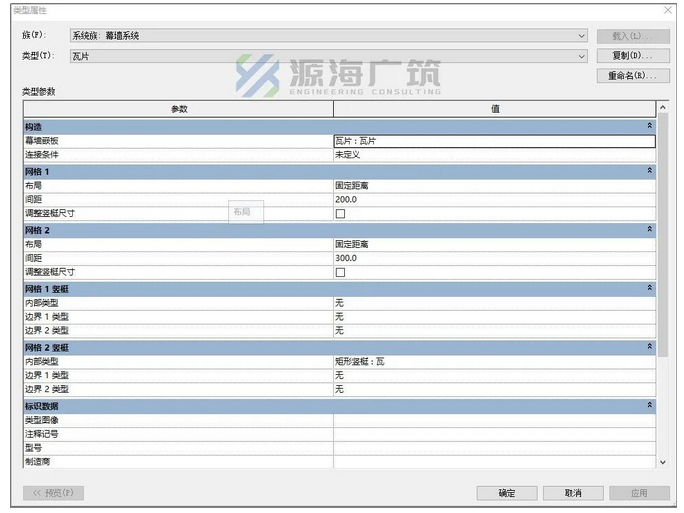Click the 连接条件 value 未定义
Image resolution: width=684 pixels, height=513 pixels.
click(495, 155)
